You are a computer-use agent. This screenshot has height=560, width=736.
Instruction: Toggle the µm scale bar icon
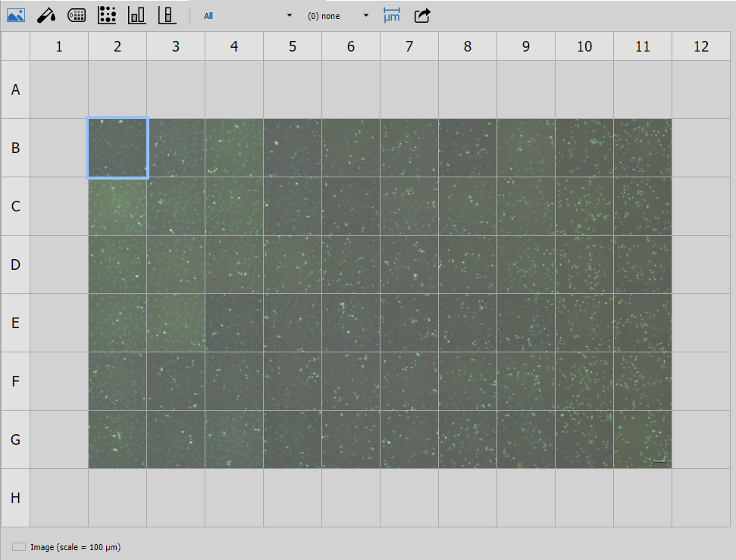click(391, 15)
